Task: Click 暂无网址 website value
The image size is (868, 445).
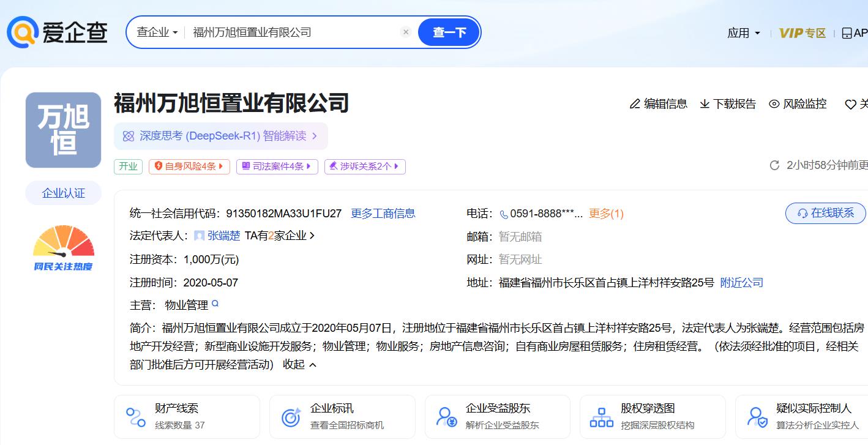Action: click(520, 260)
